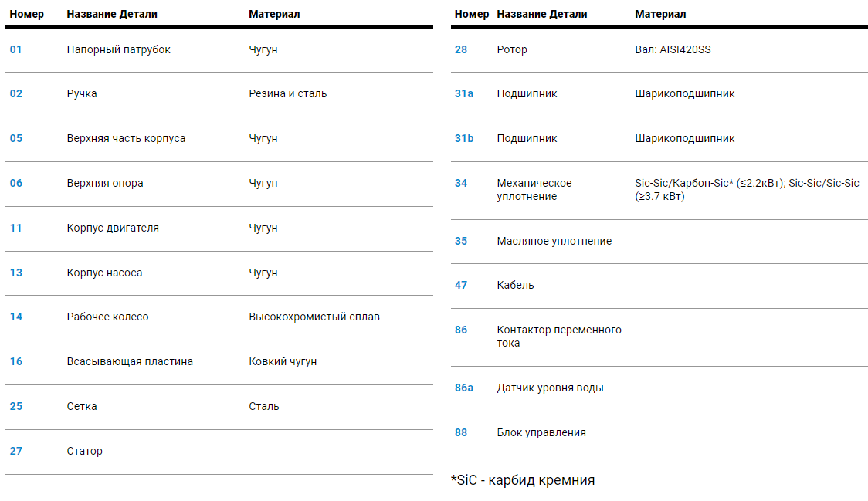
Task: Click the "Напорный патрубок" part name
Action: [119, 49]
